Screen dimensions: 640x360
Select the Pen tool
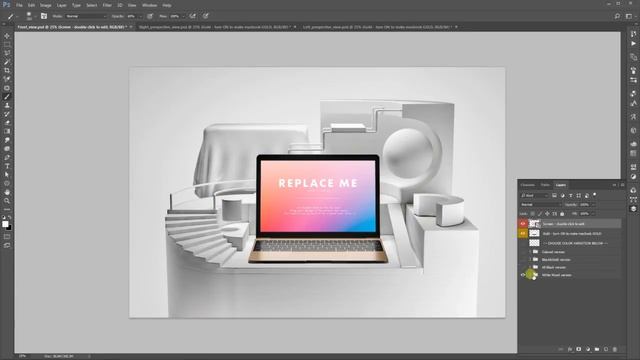click(x=7, y=157)
